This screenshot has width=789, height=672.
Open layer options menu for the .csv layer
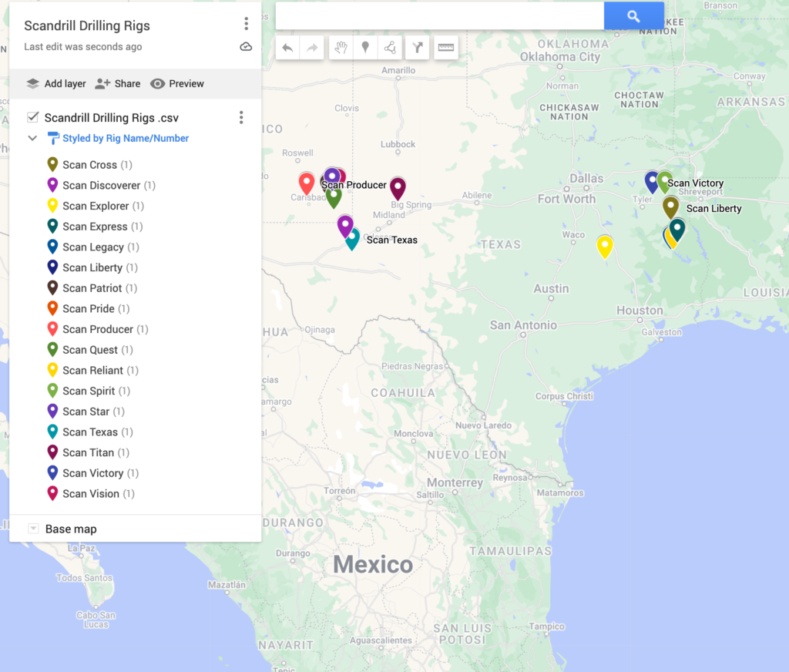tap(241, 117)
